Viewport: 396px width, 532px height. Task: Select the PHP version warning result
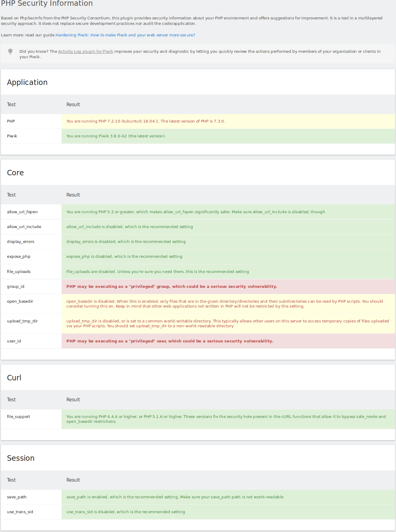[146, 121]
